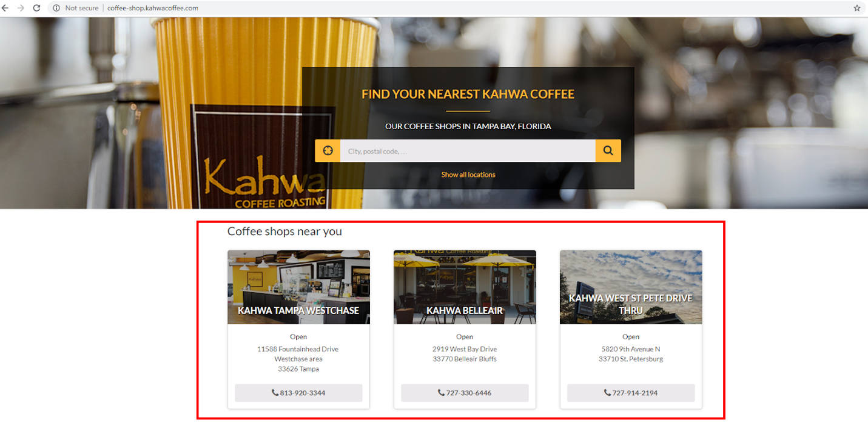Viewport: 868px width, 437px height.
Task: Reload the current page
Action: point(36,8)
